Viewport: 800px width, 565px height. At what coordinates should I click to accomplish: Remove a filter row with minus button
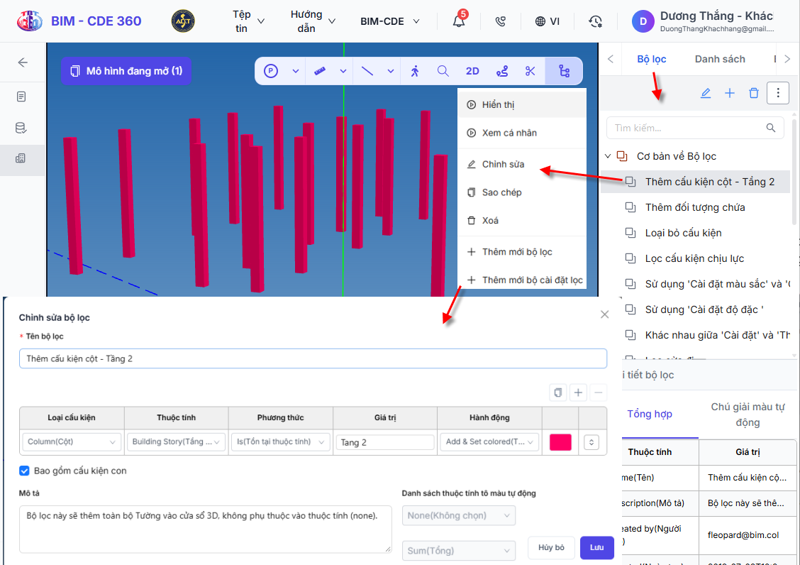tap(598, 392)
